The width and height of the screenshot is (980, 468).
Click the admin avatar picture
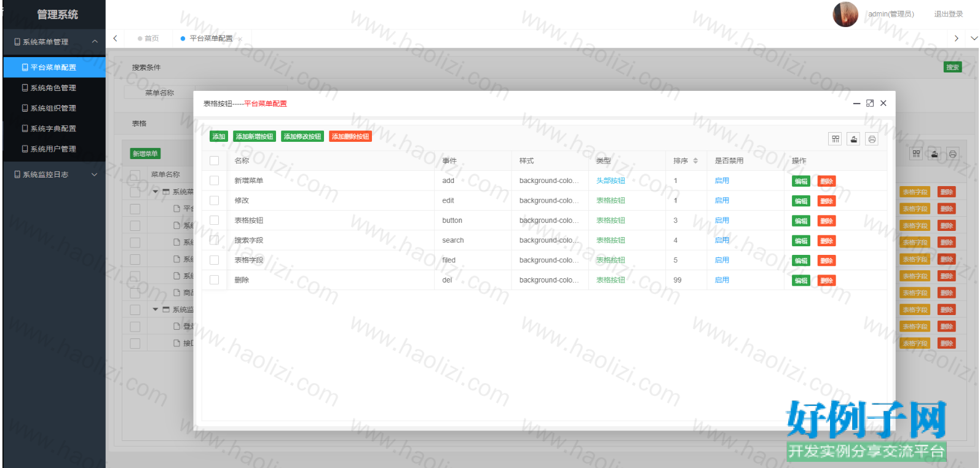(x=845, y=14)
